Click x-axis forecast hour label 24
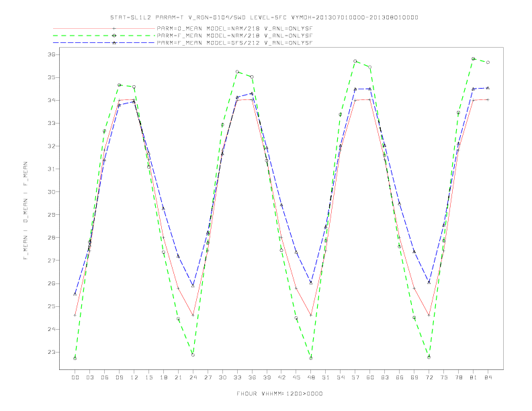This screenshot has width=532, height=411. pos(193,377)
